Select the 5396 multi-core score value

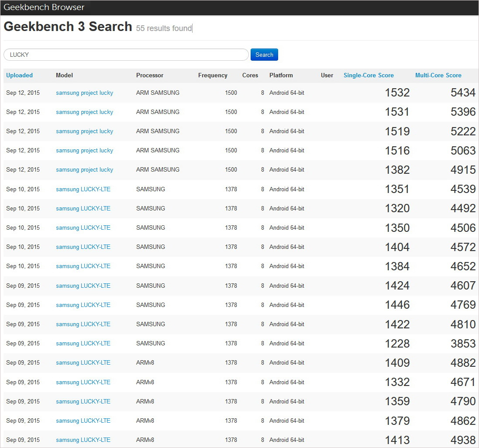463,112
